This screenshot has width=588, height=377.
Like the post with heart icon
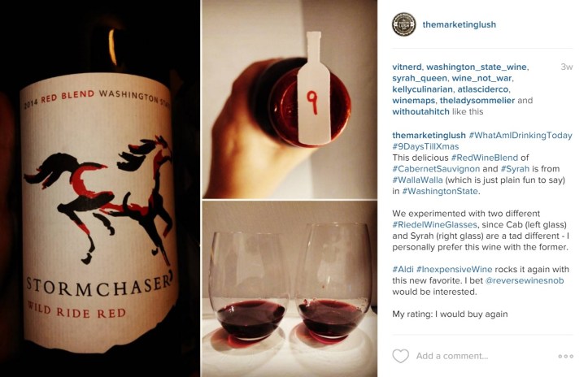(400, 356)
